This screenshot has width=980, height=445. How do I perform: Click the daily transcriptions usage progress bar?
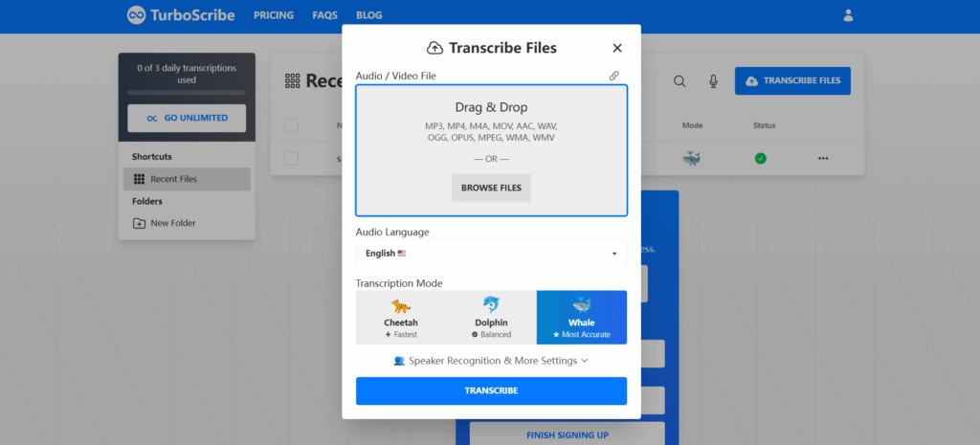(x=187, y=93)
